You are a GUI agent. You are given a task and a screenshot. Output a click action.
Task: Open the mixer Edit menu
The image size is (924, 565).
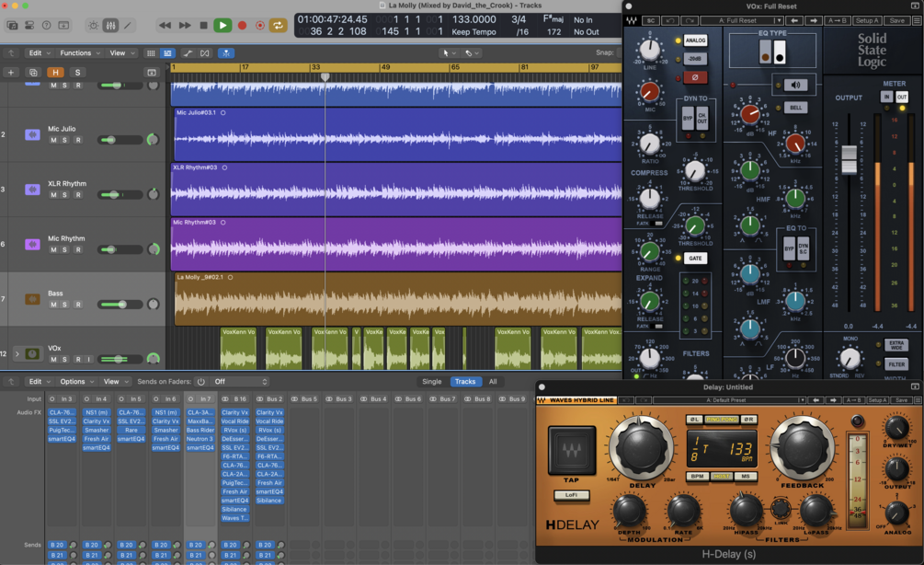click(x=39, y=382)
